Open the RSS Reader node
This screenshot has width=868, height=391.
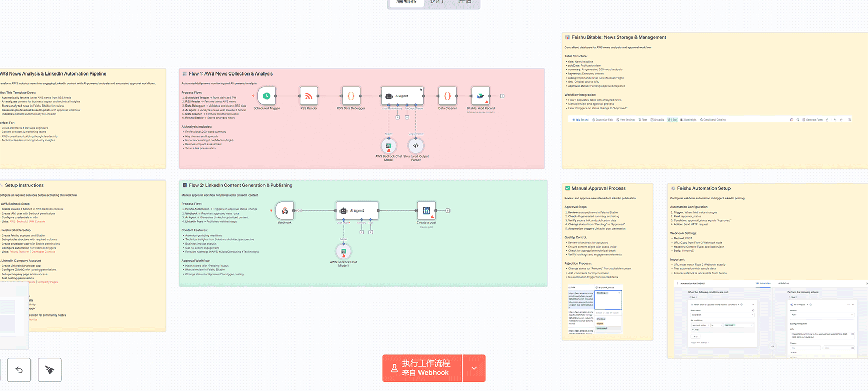(308, 96)
